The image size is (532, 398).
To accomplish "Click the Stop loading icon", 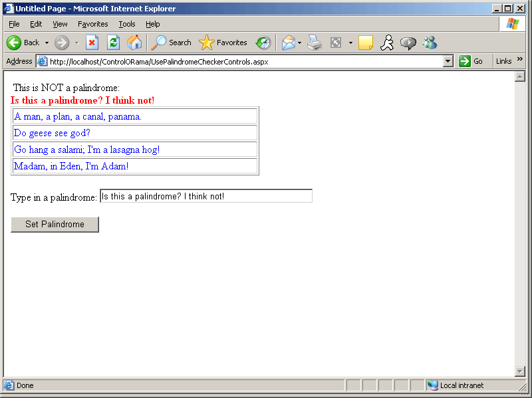I will point(92,43).
